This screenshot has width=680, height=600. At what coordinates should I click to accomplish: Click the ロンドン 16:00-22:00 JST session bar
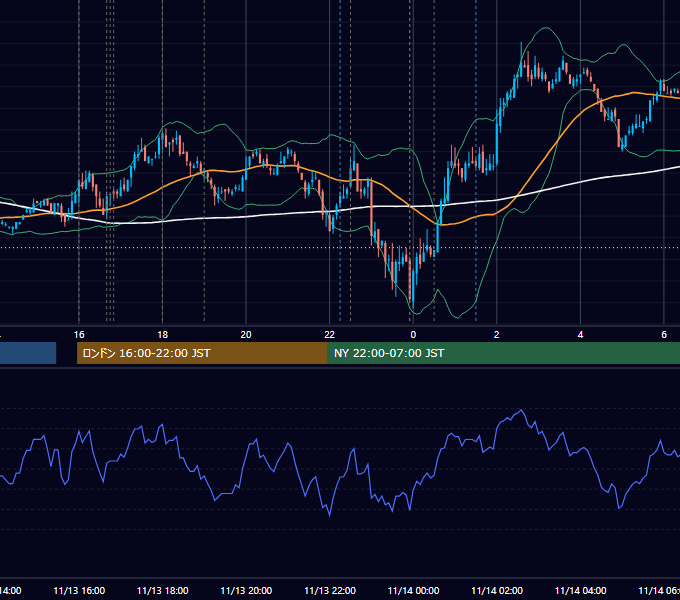202,353
